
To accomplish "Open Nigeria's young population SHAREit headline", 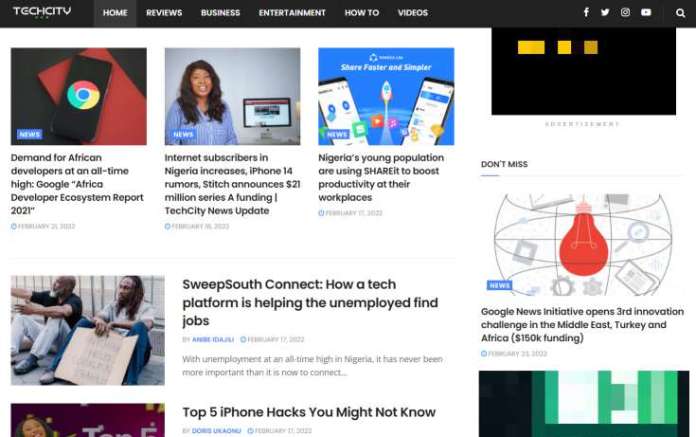I will (381, 177).
